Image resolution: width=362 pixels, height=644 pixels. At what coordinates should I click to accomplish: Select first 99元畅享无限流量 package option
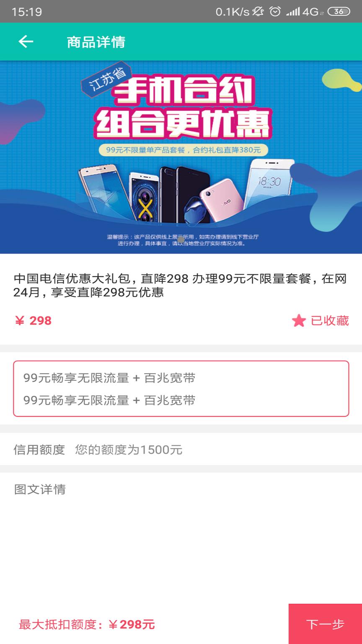click(109, 378)
